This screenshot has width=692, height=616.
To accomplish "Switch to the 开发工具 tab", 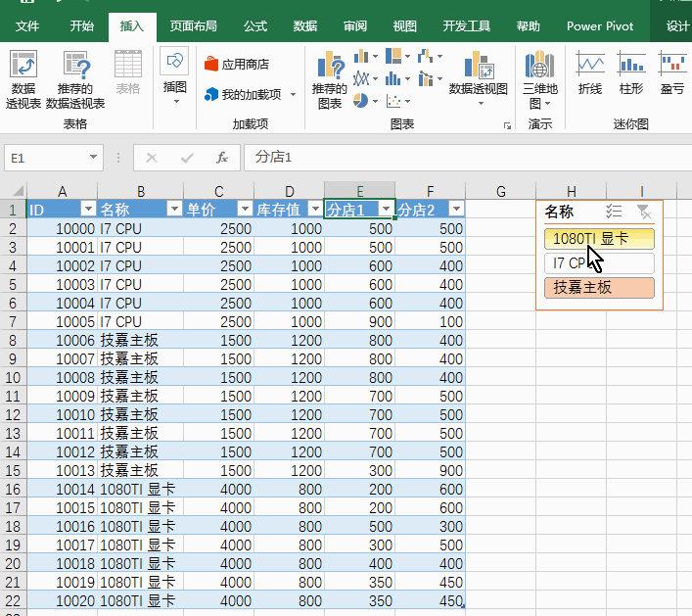I will [x=467, y=26].
